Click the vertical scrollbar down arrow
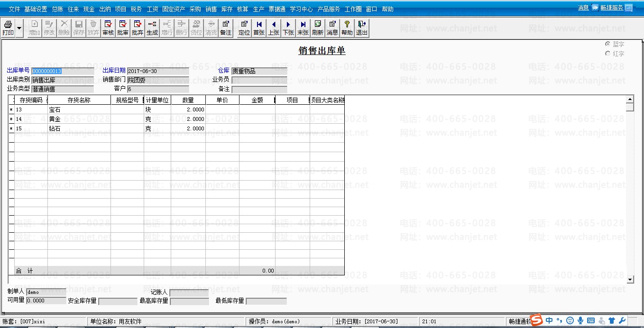 [630, 280]
